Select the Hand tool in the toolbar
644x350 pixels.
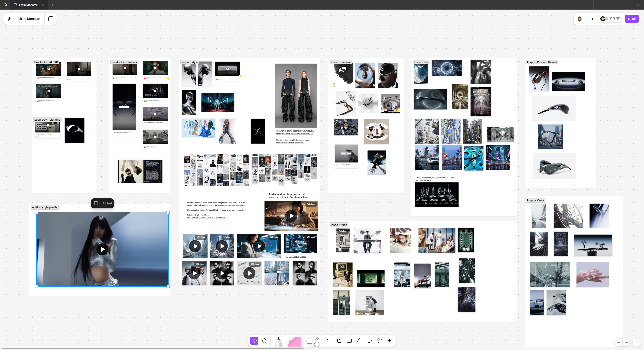[x=264, y=341]
